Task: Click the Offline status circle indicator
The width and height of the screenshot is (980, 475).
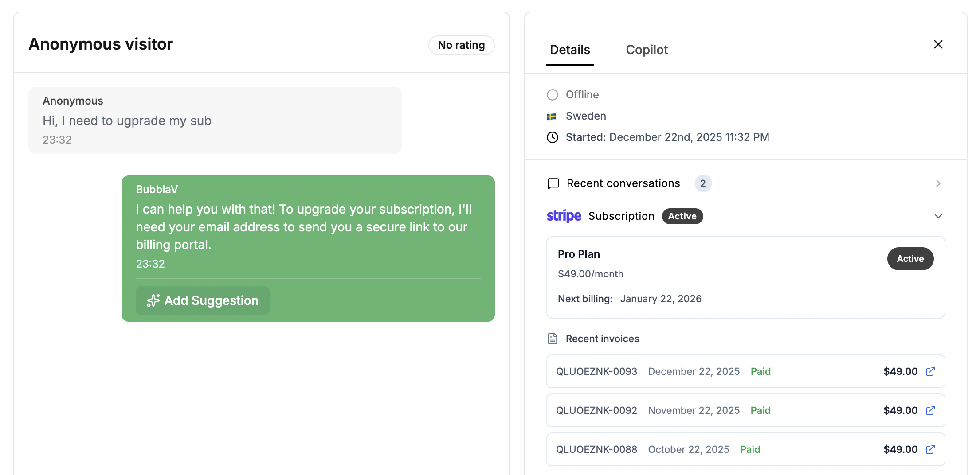Action: [552, 95]
